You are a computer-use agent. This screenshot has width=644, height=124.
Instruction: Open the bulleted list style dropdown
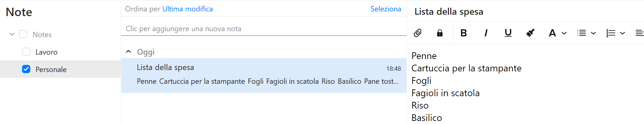pos(593,33)
